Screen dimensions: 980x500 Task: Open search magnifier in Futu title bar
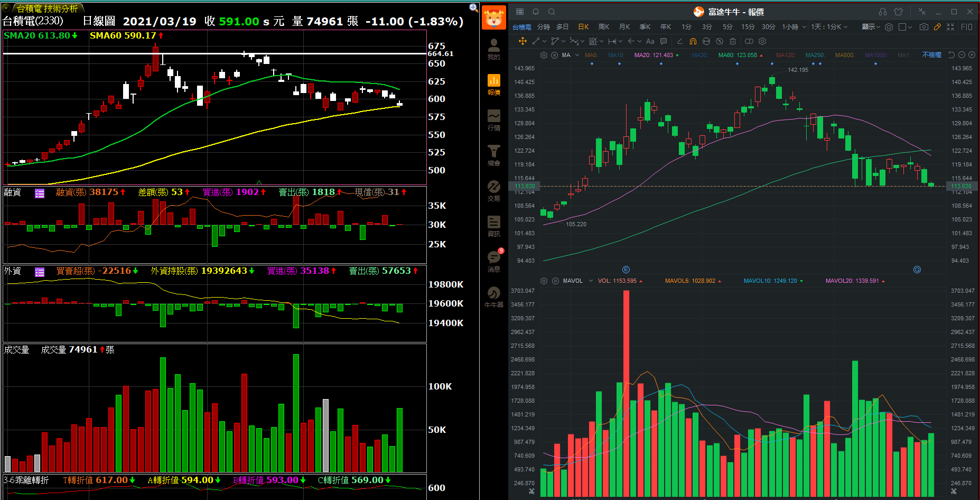point(552,12)
